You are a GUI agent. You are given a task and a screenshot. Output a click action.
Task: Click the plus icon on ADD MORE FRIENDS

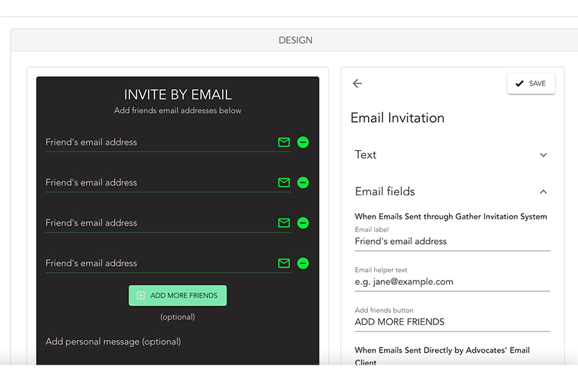tap(141, 295)
